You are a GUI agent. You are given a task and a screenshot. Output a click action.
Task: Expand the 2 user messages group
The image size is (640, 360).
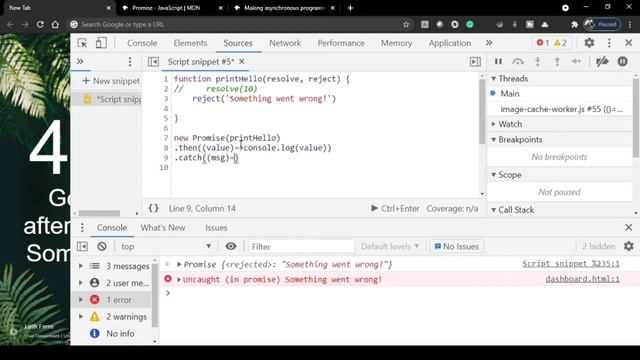pyautogui.click(x=81, y=282)
